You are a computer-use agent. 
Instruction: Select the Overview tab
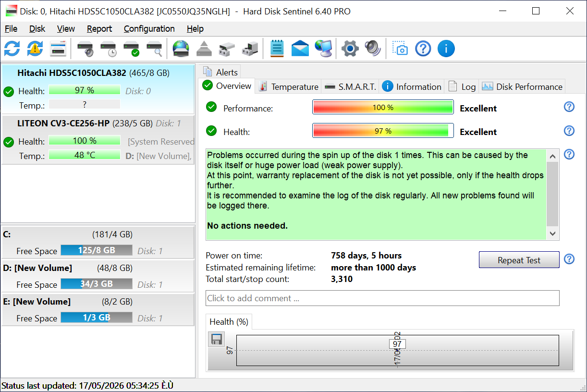coord(227,86)
